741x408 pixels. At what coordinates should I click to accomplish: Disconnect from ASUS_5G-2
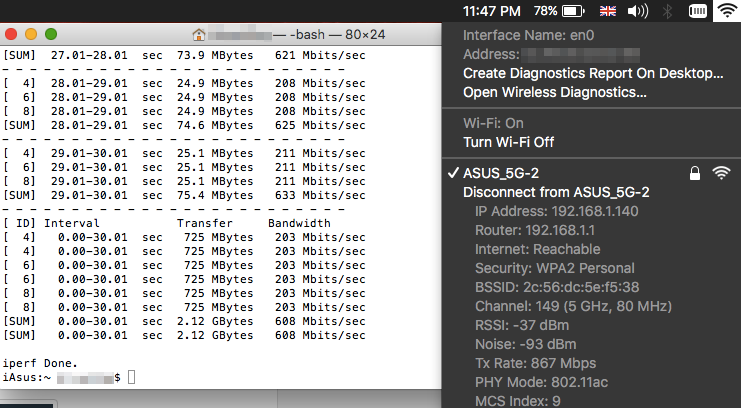tap(556, 192)
